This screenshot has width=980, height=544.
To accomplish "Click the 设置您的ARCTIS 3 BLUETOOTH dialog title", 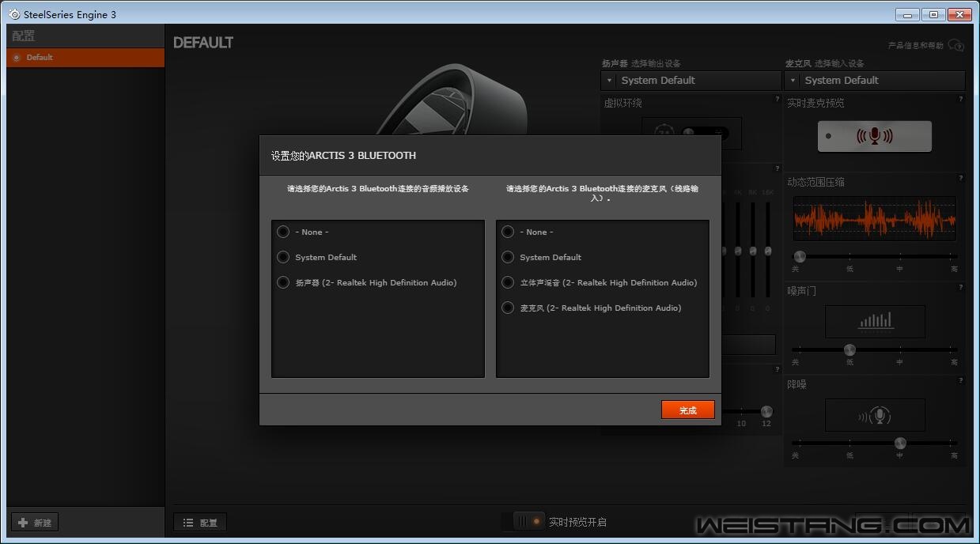I will pos(343,156).
